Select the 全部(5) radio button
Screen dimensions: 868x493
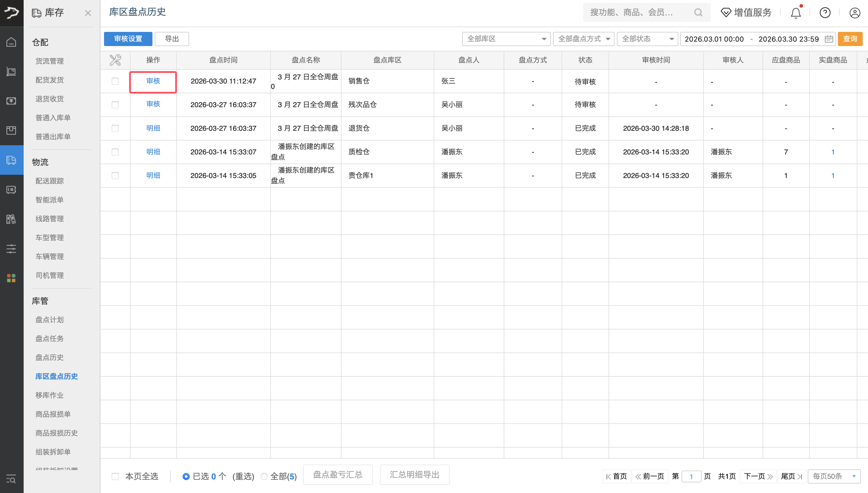264,476
